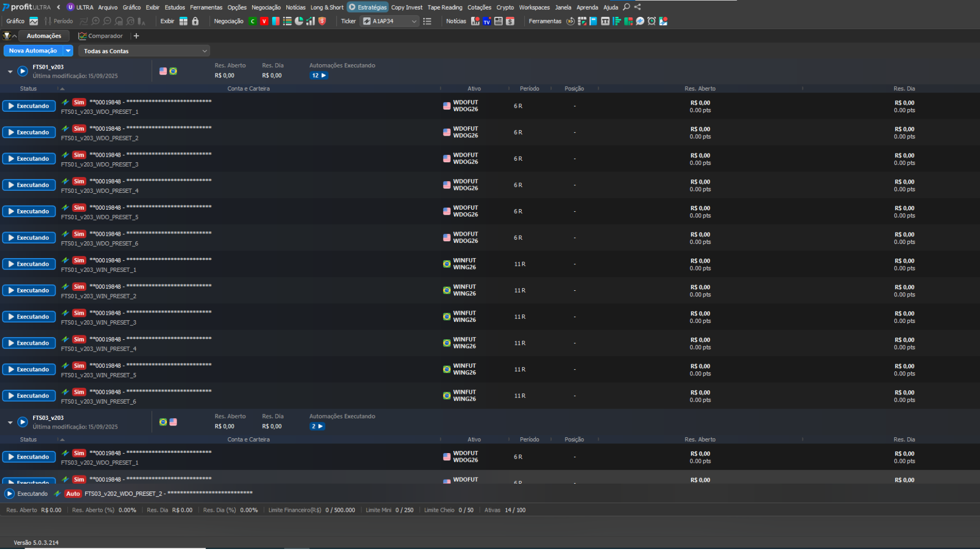Screen dimensions: 980x551
Task: Open the Nova Automação dropdown arrow
Action: [x=68, y=51]
